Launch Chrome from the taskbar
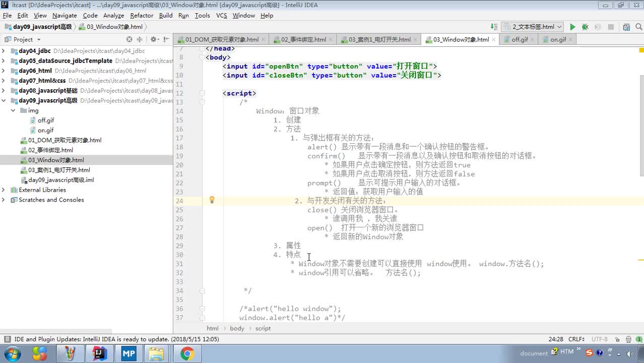Screen dimensions: 644x363 [x=187, y=354]
